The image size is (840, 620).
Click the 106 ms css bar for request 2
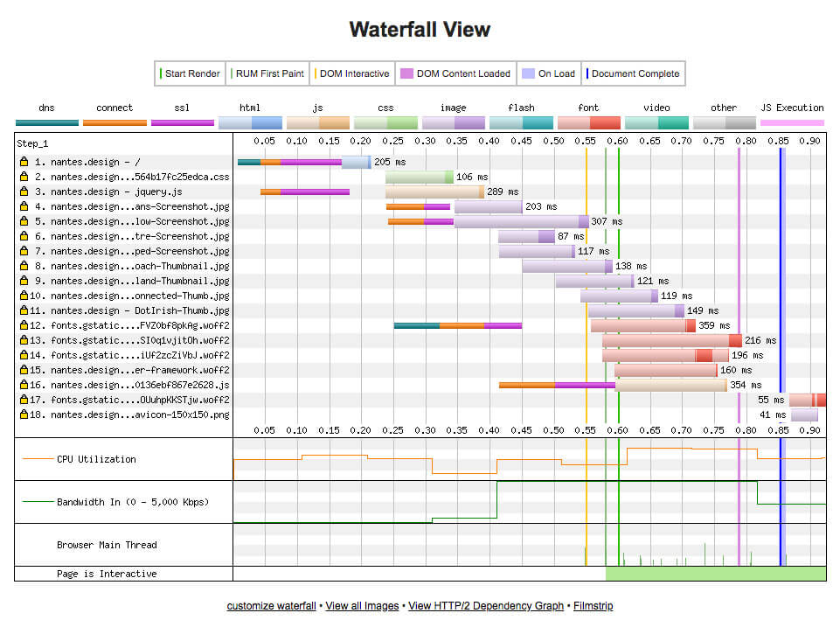(420, 177)
